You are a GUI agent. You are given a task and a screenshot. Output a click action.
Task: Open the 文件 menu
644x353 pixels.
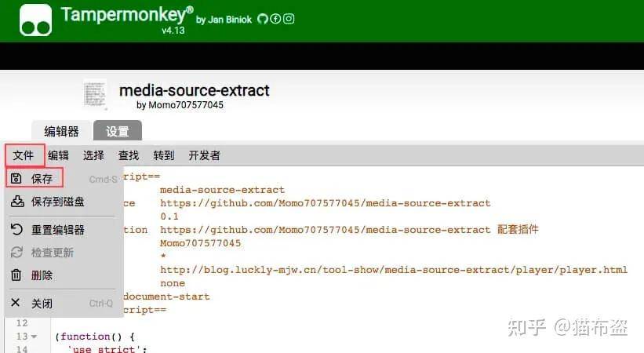click(24, 155)
